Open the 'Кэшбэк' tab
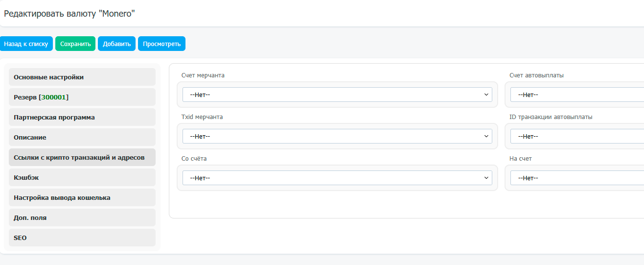 (82, 177)
